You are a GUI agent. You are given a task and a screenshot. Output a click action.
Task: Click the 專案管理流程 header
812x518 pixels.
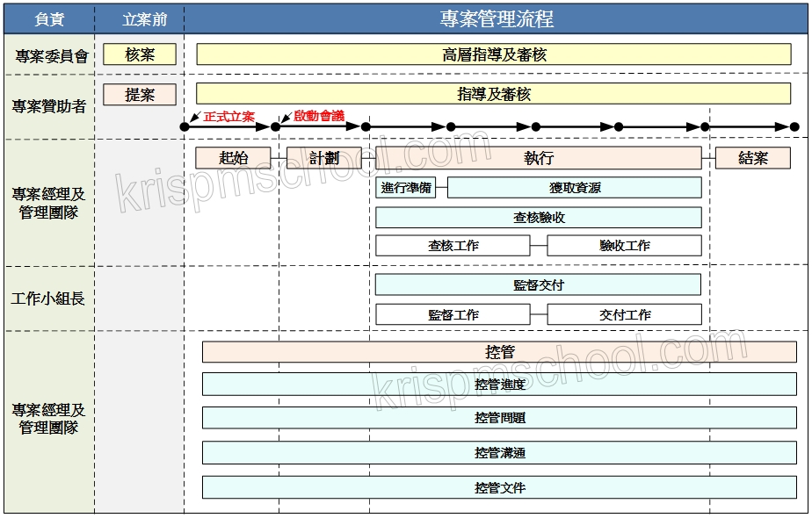click(497, 19)
